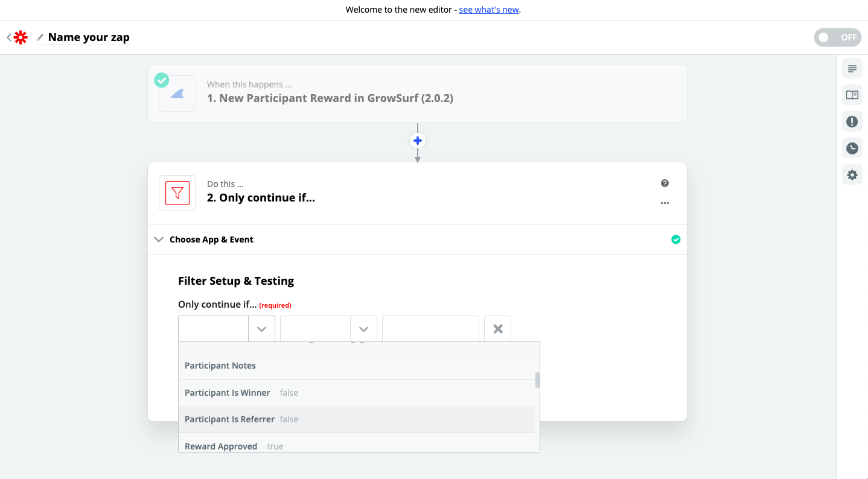Image resolution: width=868 pixels, height=479 pixels.
Task: Click the dropdown list scrollbar thumb
Action: [537, 380]
